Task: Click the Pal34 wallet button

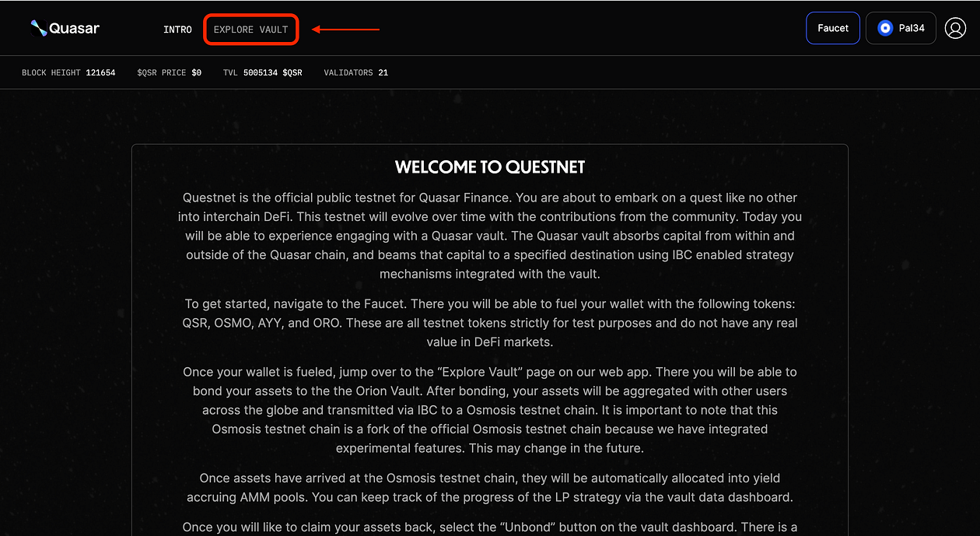Action: coord(901,28)
